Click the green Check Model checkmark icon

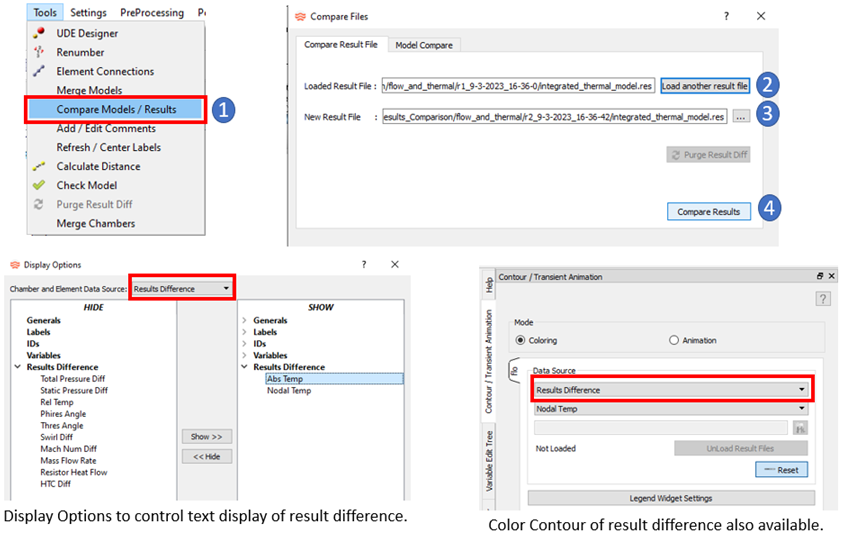[x=39, y=185]
